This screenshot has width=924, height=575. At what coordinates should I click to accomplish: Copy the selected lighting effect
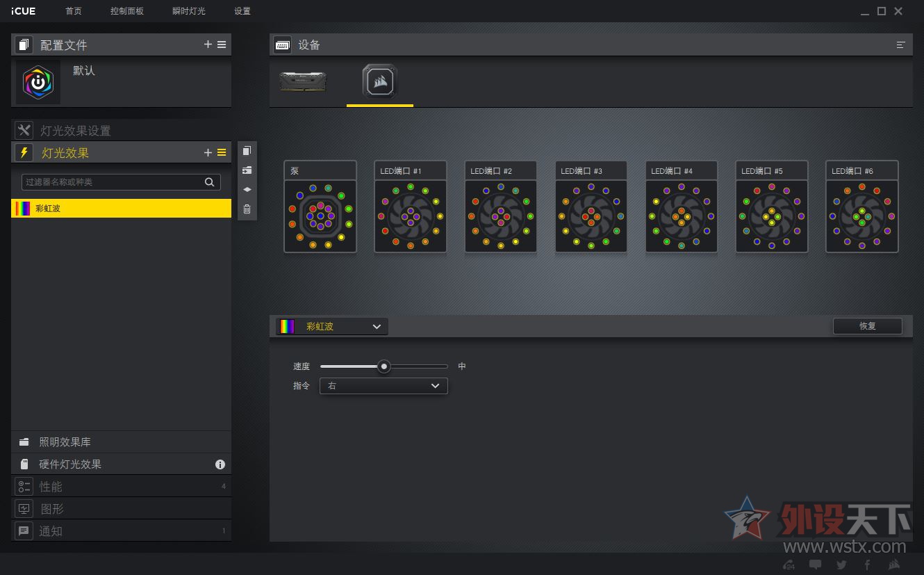[x=247, y=151]
